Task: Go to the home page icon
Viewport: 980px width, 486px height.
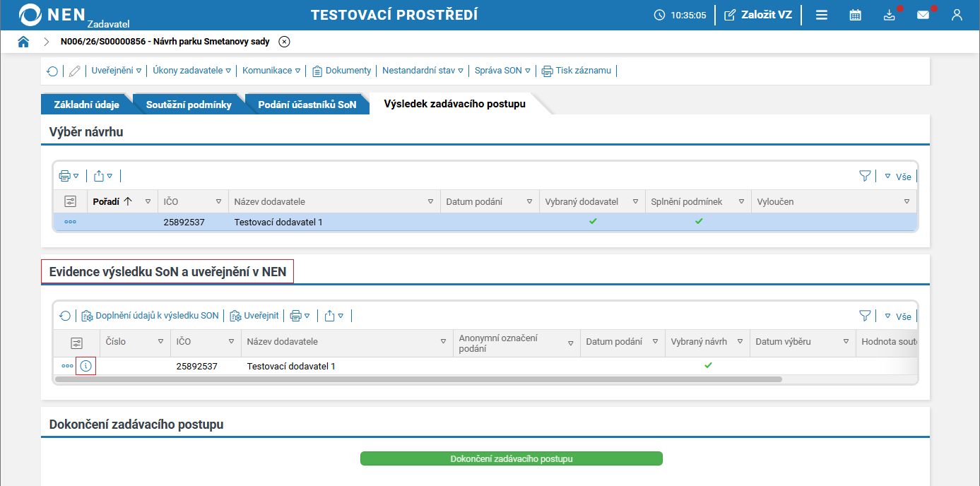Action: pyautogui.click(x=23, y=42)
